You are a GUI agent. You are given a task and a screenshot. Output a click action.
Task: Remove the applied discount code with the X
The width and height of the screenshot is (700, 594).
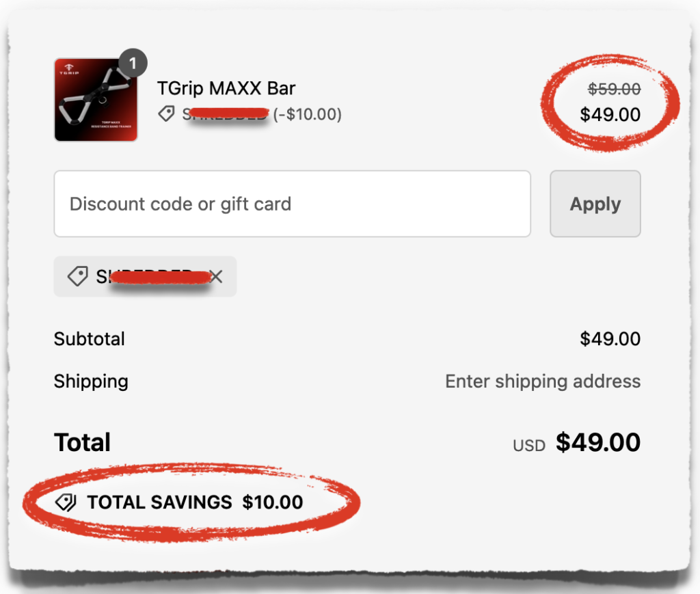217,276
